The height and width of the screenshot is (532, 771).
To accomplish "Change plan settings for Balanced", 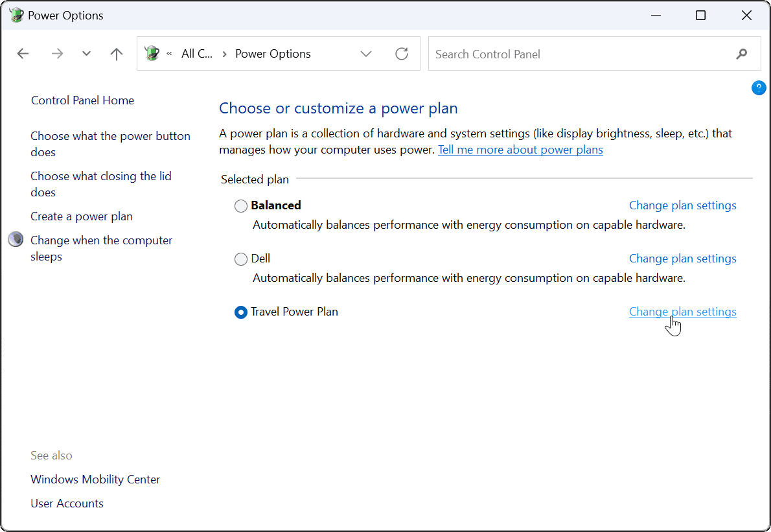I will tap(682, 205).
